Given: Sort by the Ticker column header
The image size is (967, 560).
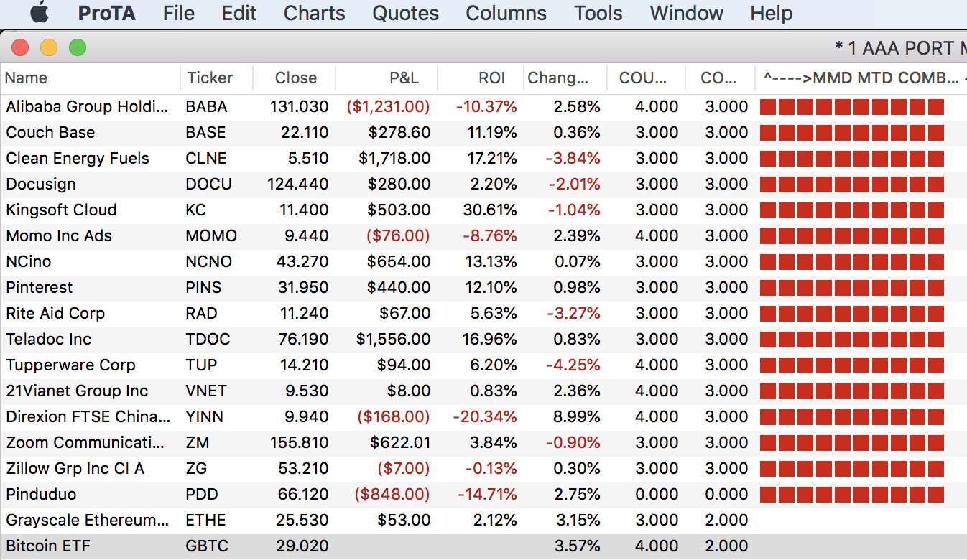Looking at the screenshot, I should point(210,78).
